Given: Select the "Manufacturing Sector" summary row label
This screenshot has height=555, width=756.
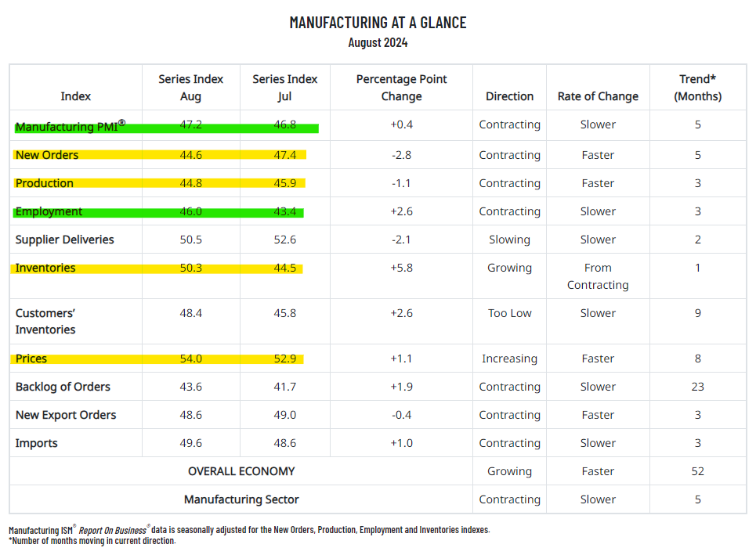Looking at the screenshot, I should [x=241, y=499].
